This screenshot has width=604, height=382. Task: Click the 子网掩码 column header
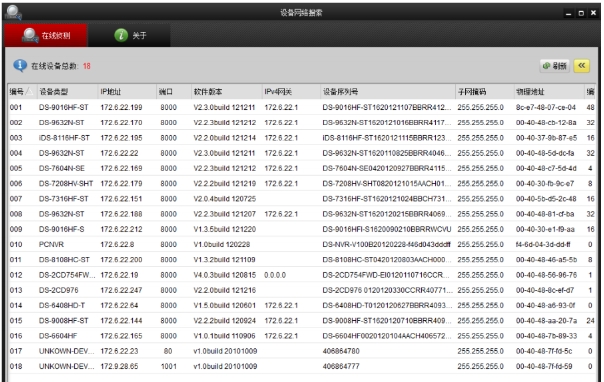[485, 92]
